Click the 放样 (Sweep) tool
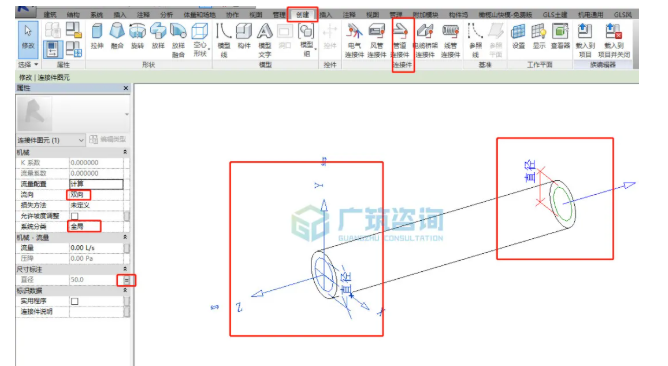 pos(158,36)
